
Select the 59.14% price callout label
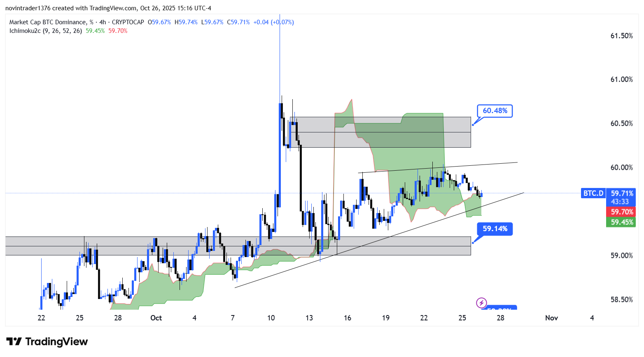(x=495, y=229)
